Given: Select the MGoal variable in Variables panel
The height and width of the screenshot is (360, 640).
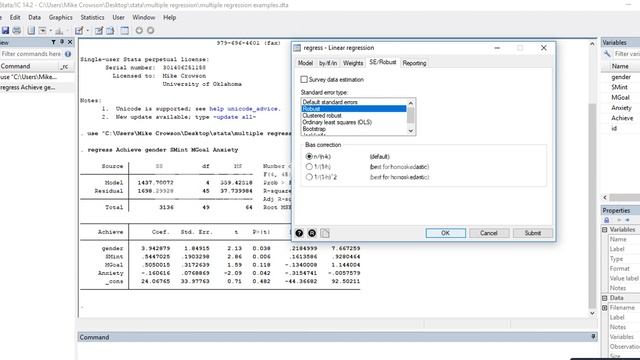Looking at the screenshot, I should 620,98.
